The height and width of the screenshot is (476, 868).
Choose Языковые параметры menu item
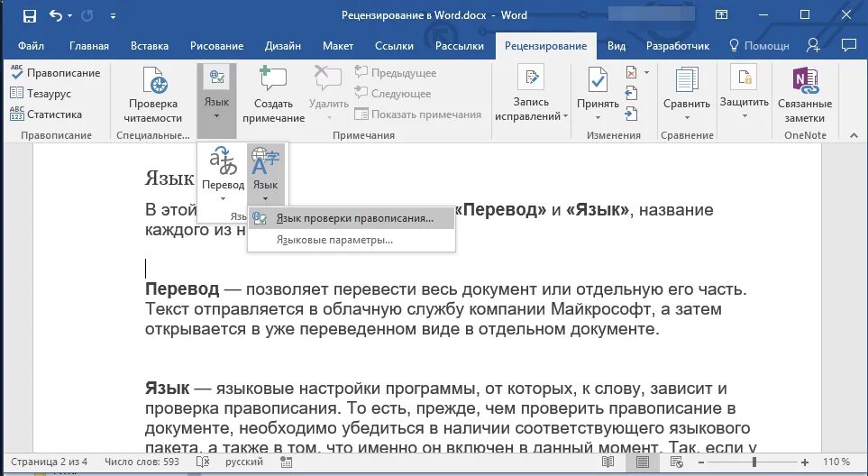tap(352, 240)
